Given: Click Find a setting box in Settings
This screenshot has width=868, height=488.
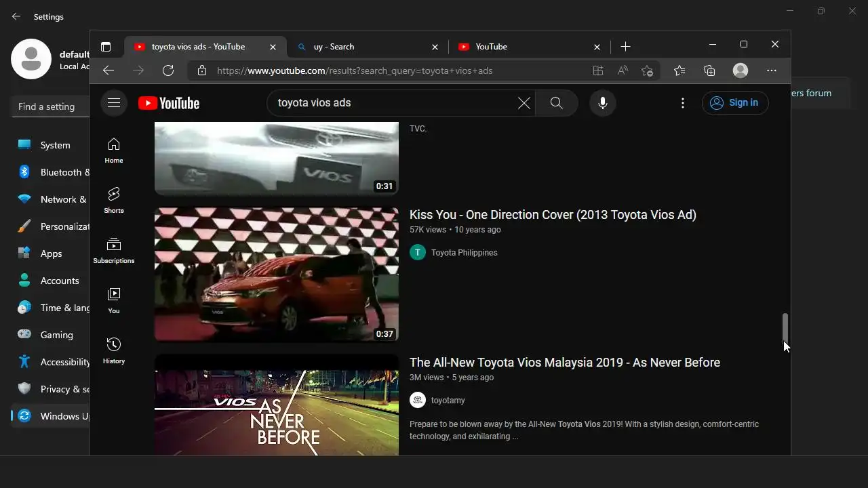Looking at the screenshot, I should (51, 106).
